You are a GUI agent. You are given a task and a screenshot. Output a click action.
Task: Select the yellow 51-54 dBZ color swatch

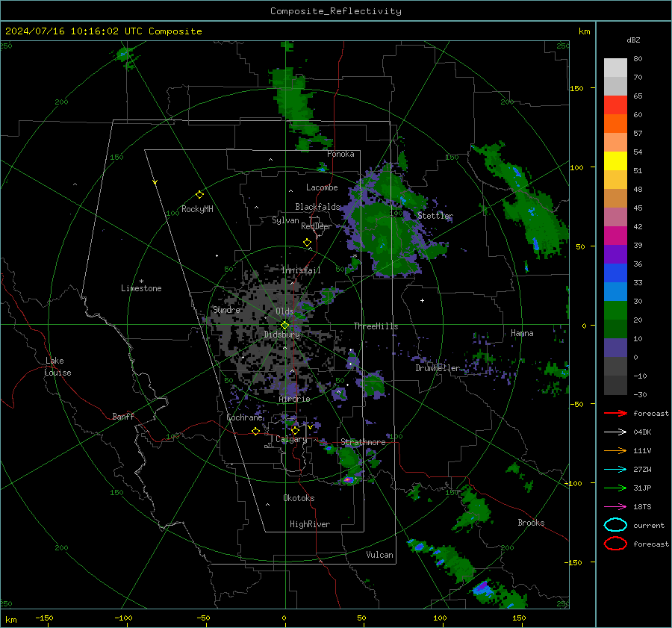[615, 161]
